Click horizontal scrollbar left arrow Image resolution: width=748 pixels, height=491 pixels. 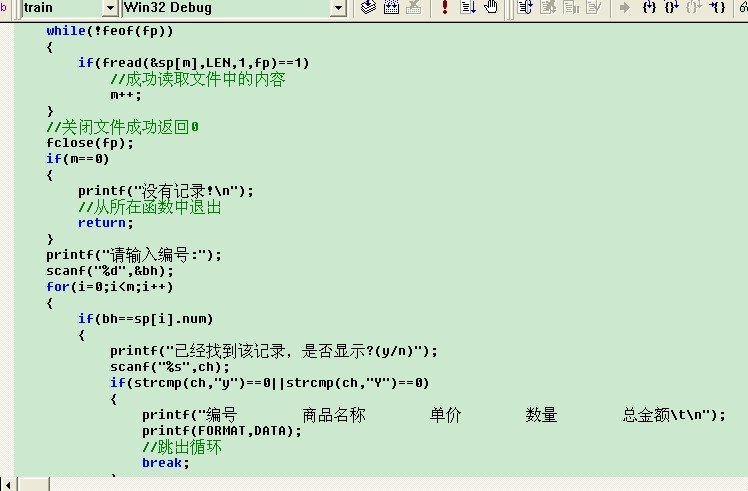8,483
